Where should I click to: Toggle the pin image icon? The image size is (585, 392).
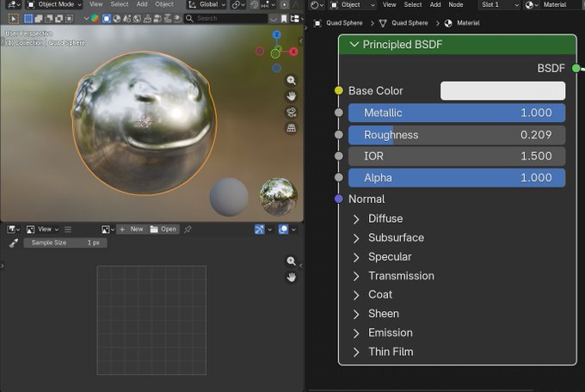[x=188, y=230]
